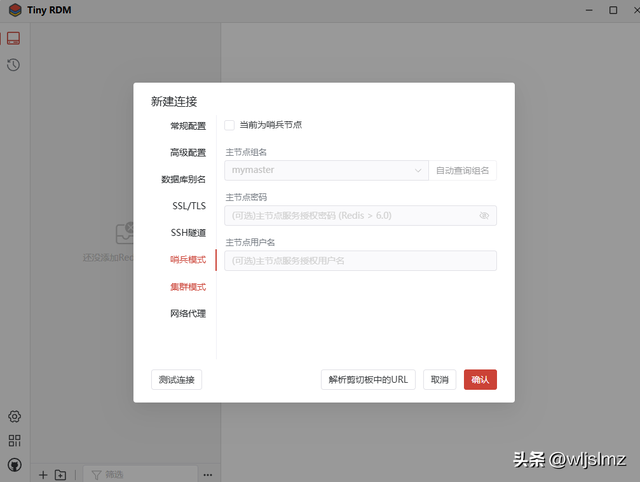The width and height of the screenshot is (640, 482).
Task: Focus the master node username field
Action: point(360,261)
